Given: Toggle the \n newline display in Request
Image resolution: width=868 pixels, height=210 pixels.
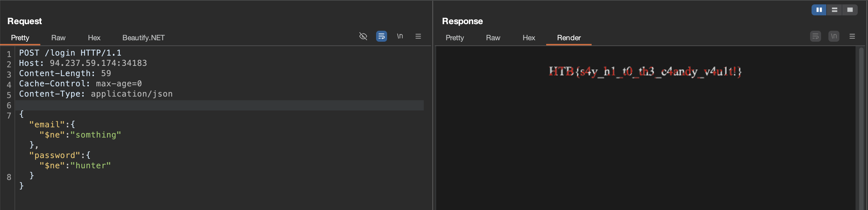Looking at the screenshot, I should (x=400, y=36).
